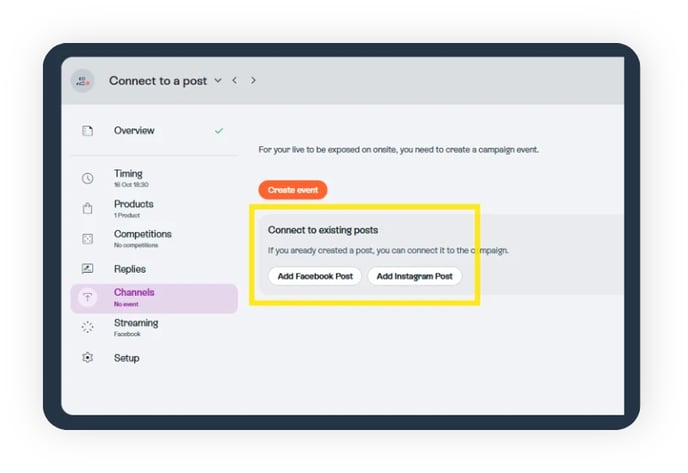Select the Competitions dice icon
The height and width of the screenshot is (473, 688).
coord(88,238)
